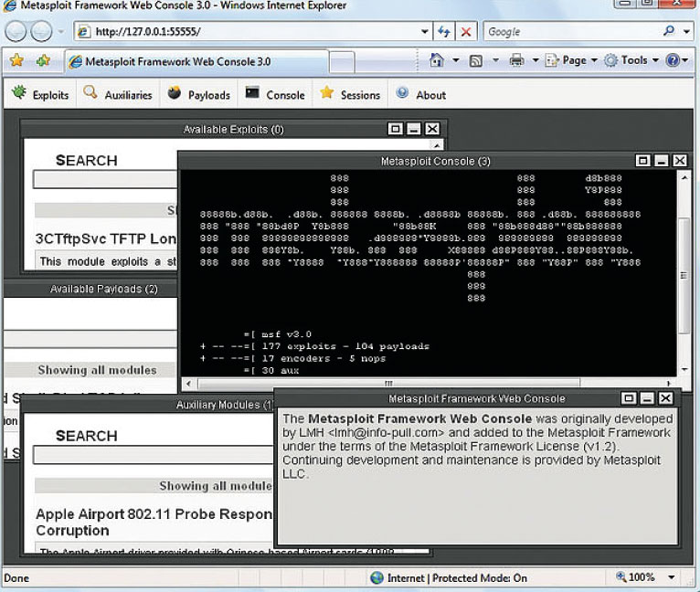Open the address bar history dropdown
The height and width of the screenshot is (592, 700).
425,31
